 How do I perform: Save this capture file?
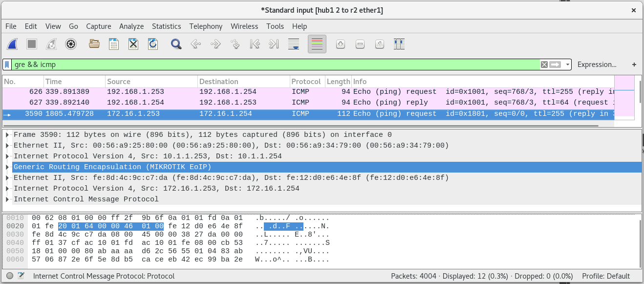[x=114, y=44]
